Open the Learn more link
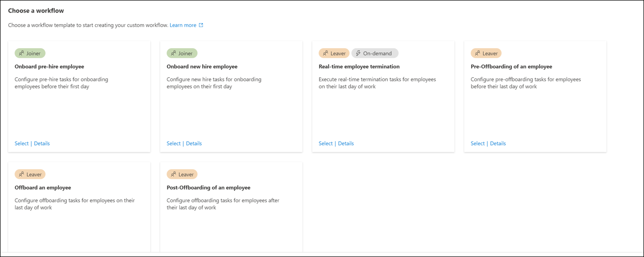Image resolution: width=644 pixels, height=257 pixels. point(183,25)
